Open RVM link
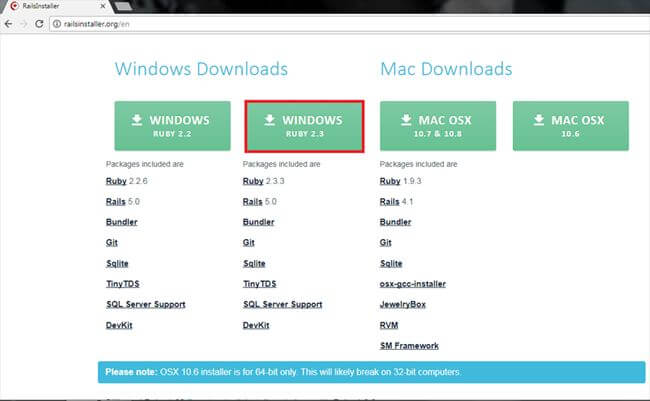This screenshot has height=401, width=650. [389, 325]
